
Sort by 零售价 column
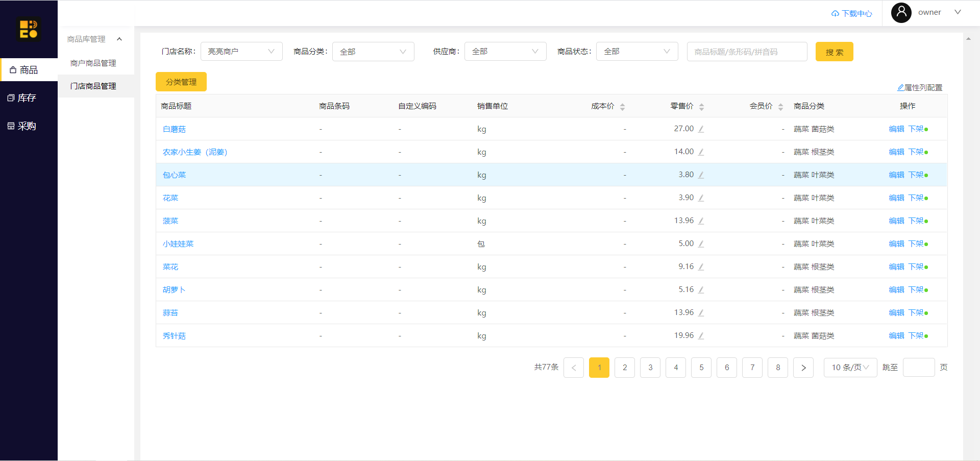tap(701, 107)
